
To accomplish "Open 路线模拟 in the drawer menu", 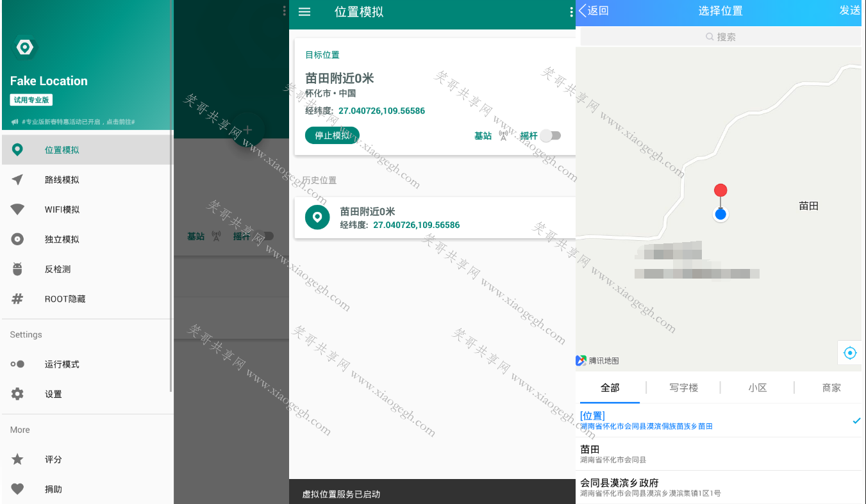I will coord(87,180).
